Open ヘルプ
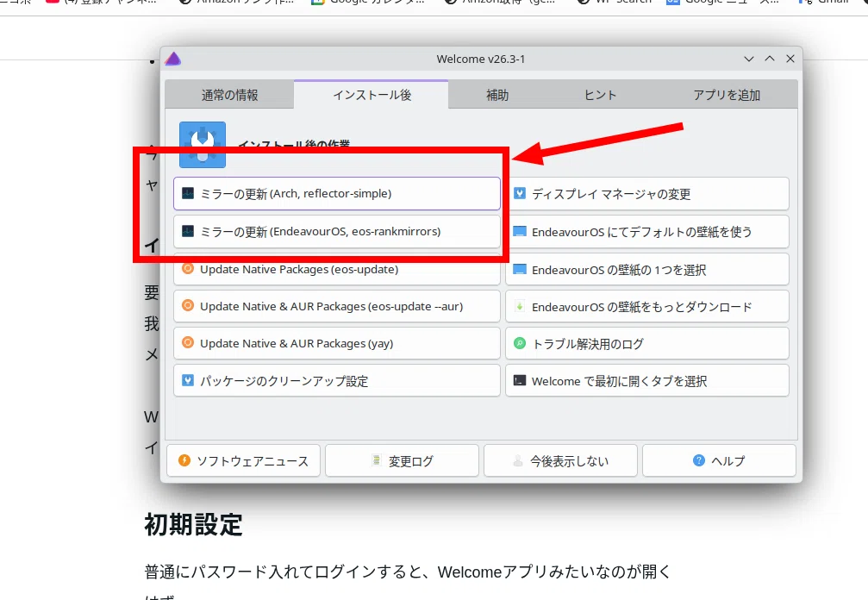This screenshot has width=868, height=600. tap(719, 460)
